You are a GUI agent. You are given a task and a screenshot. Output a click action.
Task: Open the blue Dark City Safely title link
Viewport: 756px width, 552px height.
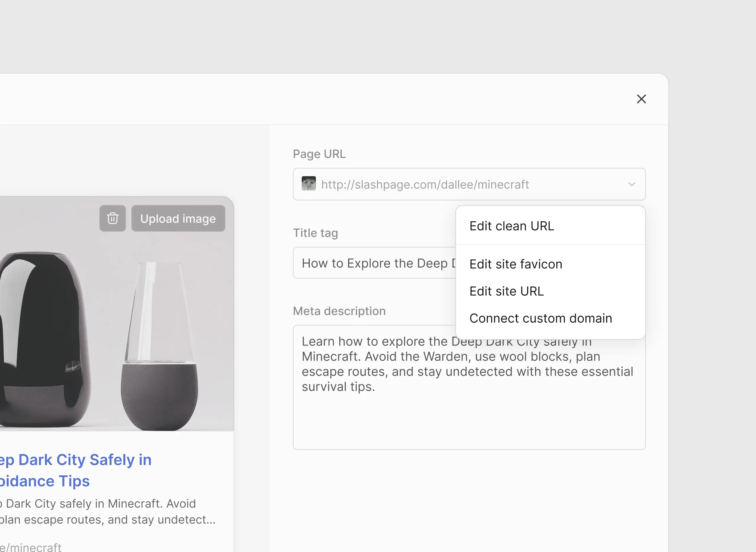coord(76,460)
